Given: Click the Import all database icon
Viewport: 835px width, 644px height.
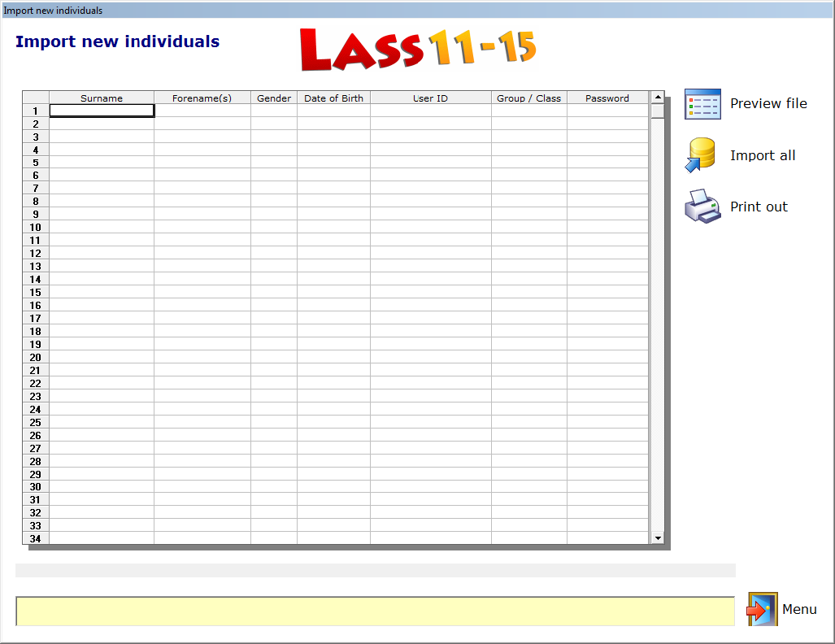Looking at the screenshot, I should coord(700,155).
